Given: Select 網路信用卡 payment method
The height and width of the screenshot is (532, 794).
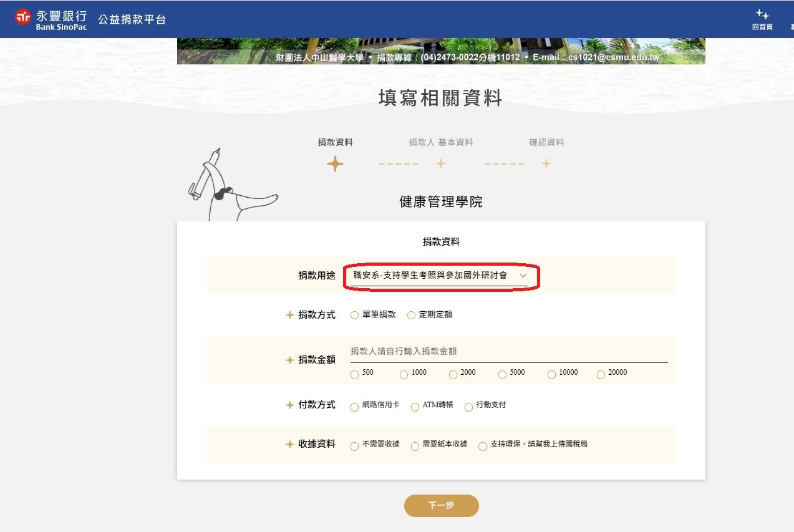Looking at the screenshot, I should pyautogui.click(x=354, y=407).
